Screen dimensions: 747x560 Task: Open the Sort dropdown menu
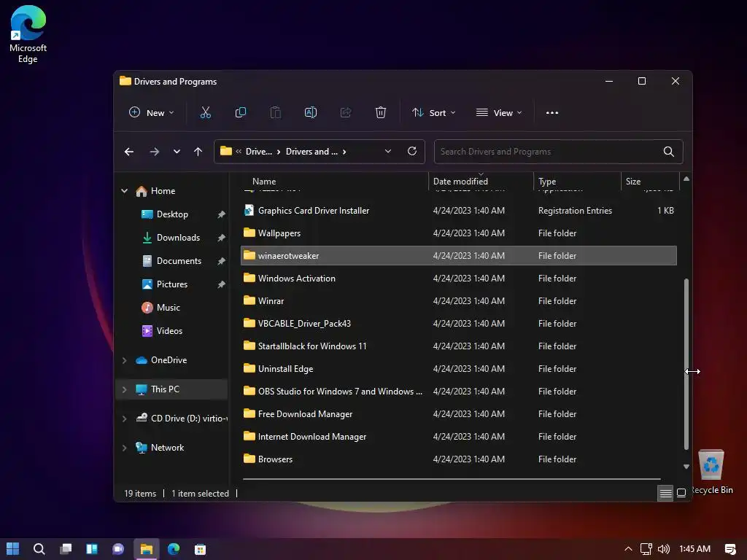pyautogui.click(x=433, y=113)
